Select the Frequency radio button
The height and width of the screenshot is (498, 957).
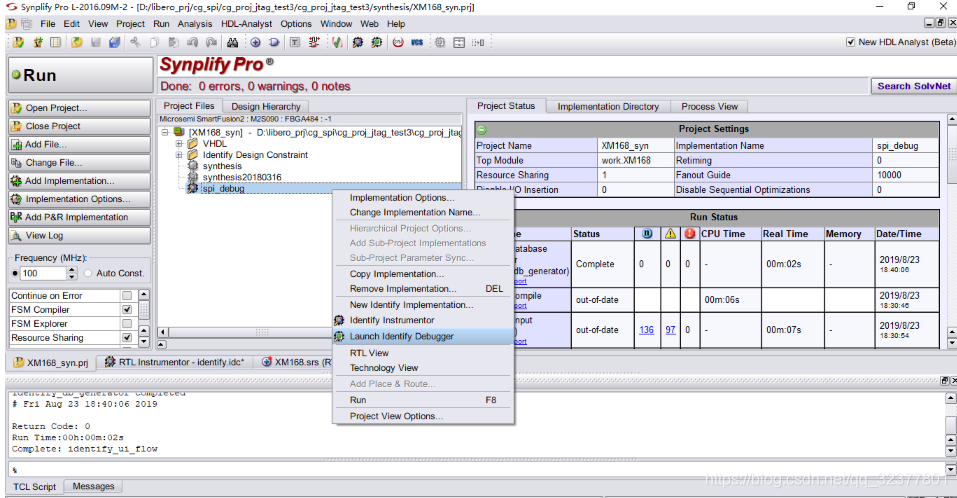pos(15,273)
